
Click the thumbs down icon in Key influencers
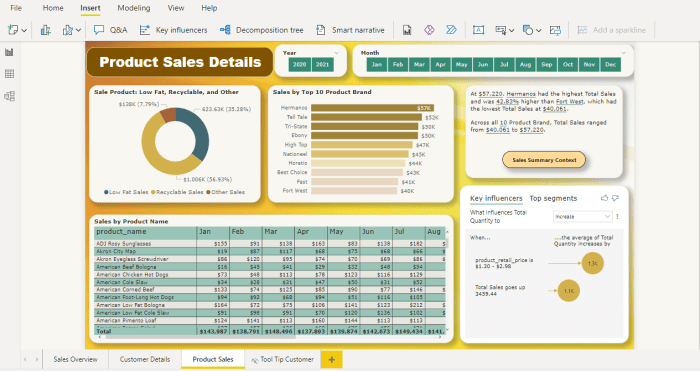click(615, 198)
